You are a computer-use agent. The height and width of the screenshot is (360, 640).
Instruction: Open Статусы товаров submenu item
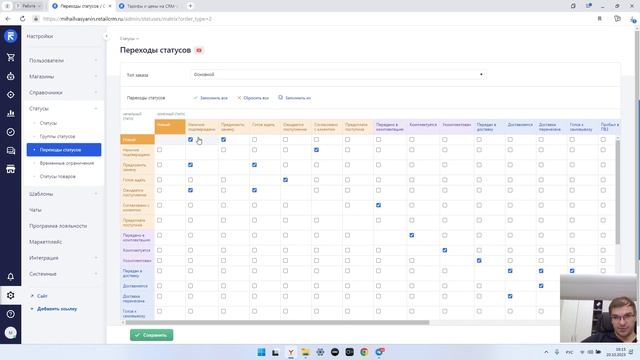tap(58, 176)
